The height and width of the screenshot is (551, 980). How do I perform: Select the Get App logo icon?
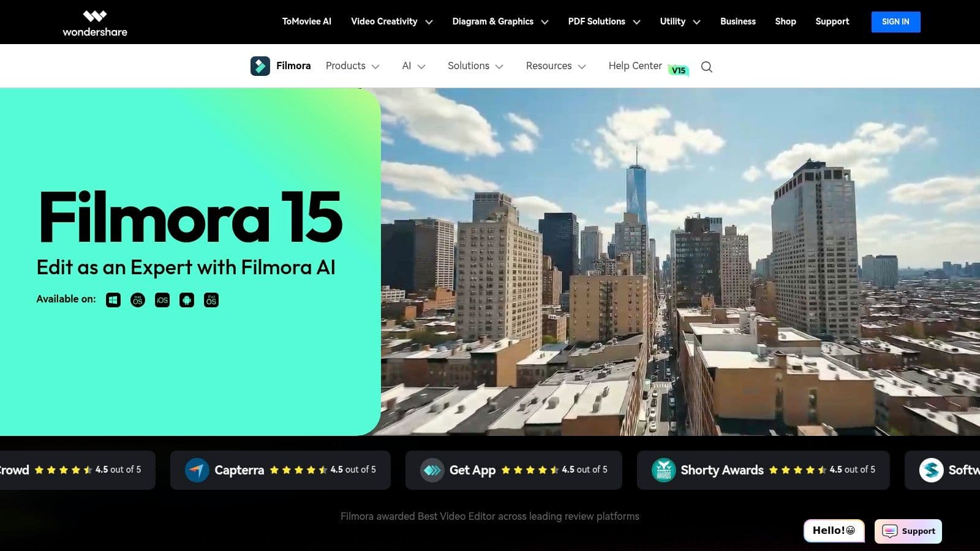point(432,470)
